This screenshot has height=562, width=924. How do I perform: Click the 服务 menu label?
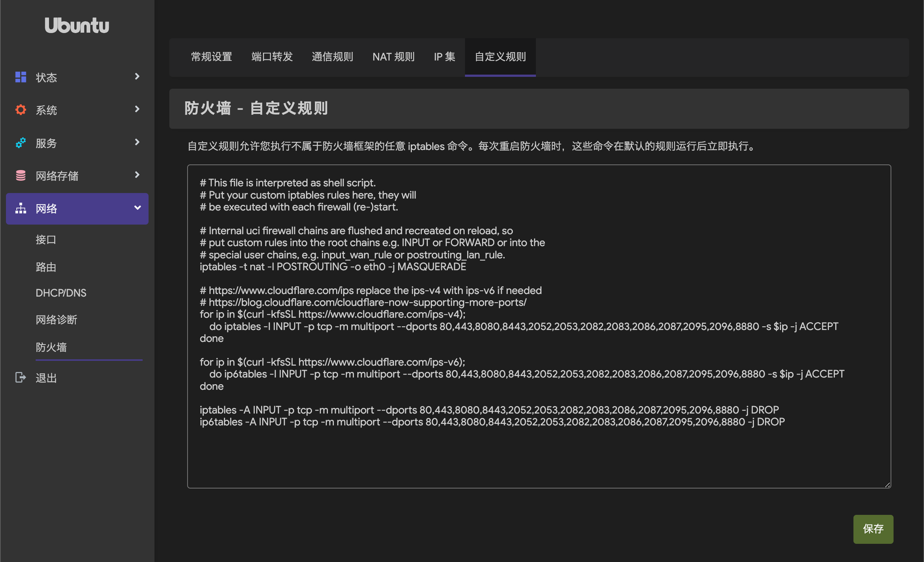tap(46, 143)
